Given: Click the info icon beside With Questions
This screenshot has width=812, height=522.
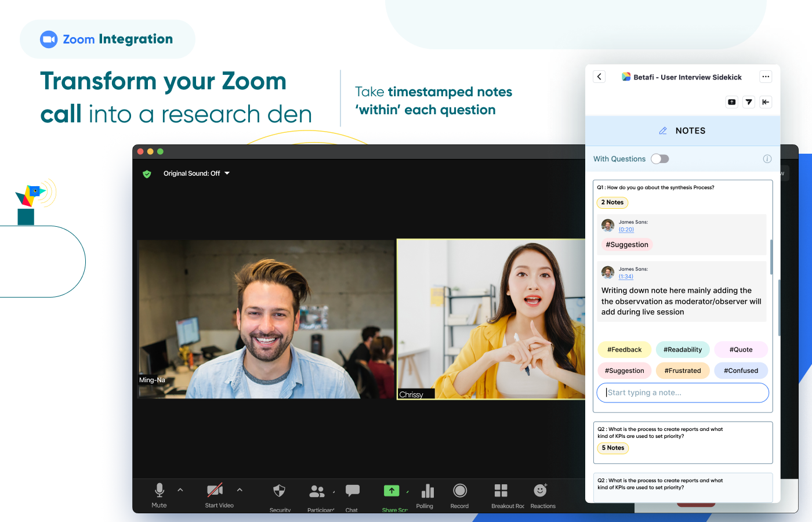Looking at the screenshot, I should pyautogui.click(x=767, y=159).
